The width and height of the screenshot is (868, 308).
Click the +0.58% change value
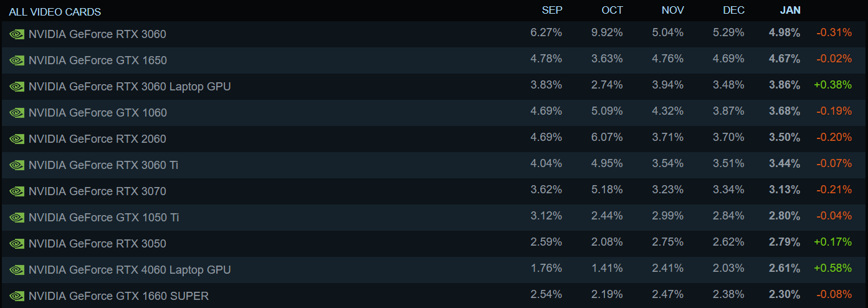[x=834, y=268]
